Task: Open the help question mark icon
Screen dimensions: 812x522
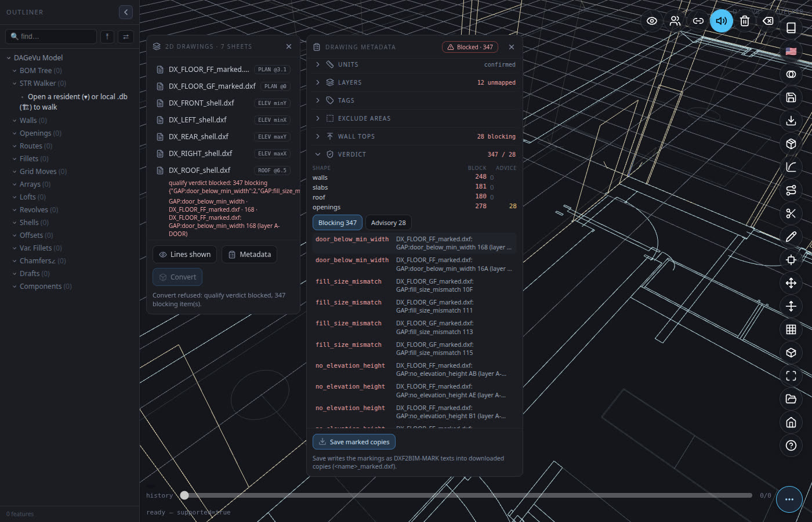Action: 791,445
